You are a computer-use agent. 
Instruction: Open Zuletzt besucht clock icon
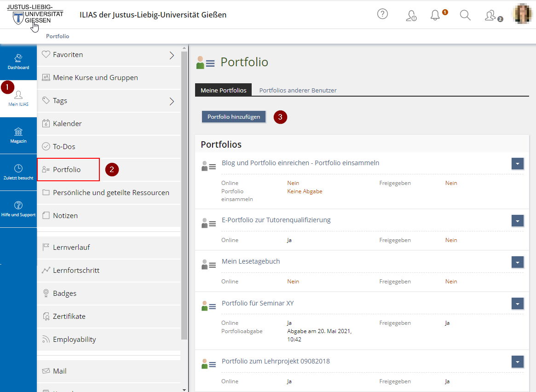pyautogui.click(x=18, y=172)
